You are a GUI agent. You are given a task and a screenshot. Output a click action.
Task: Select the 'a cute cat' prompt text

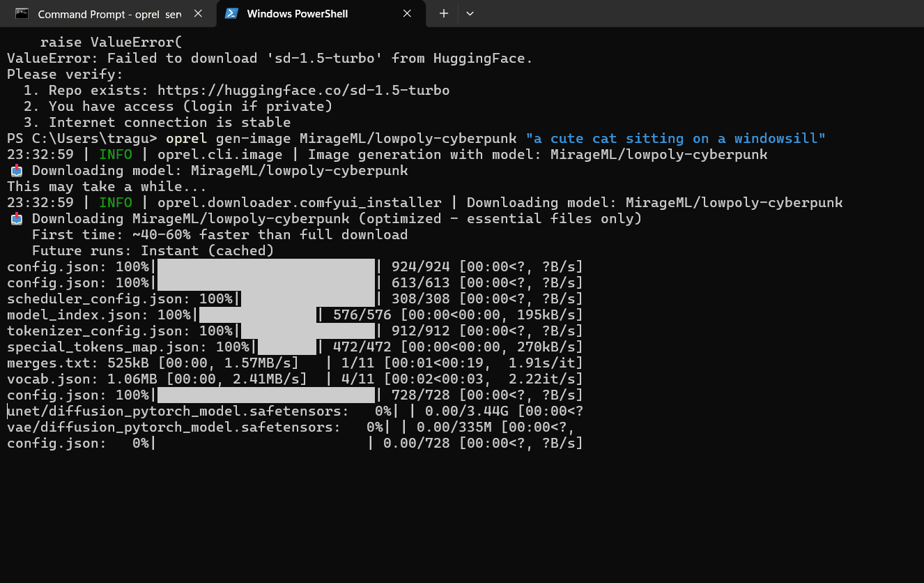pyautogui.click(x=676, y=138)
